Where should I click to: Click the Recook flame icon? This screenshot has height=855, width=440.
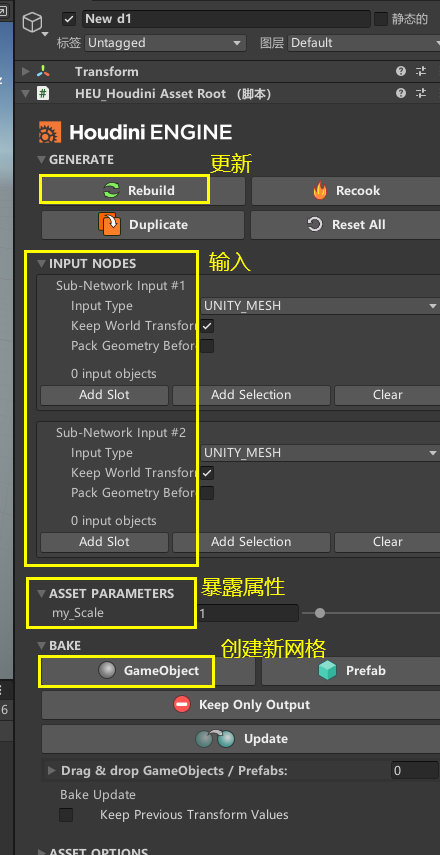pyautogui.click(x=320, y=191)
